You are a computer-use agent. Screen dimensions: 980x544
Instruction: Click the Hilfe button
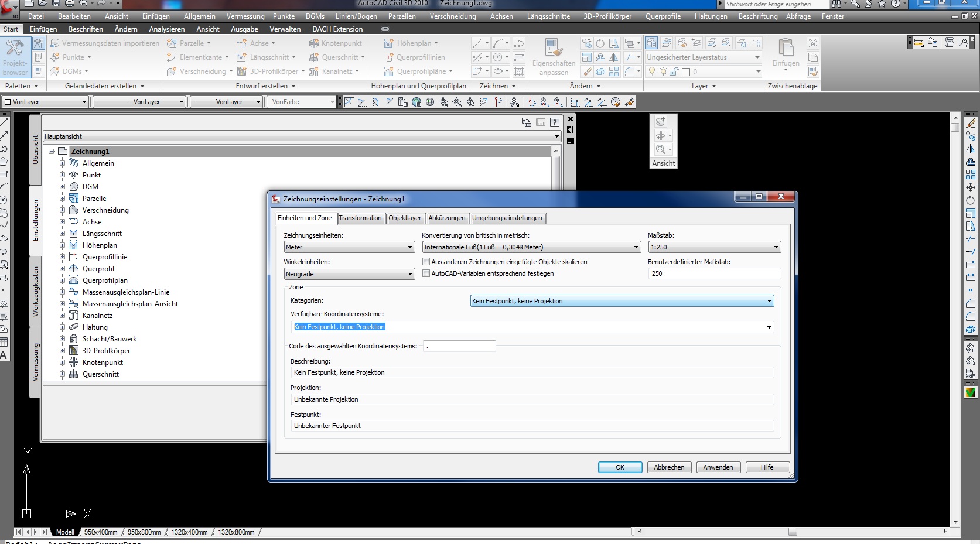767,467
